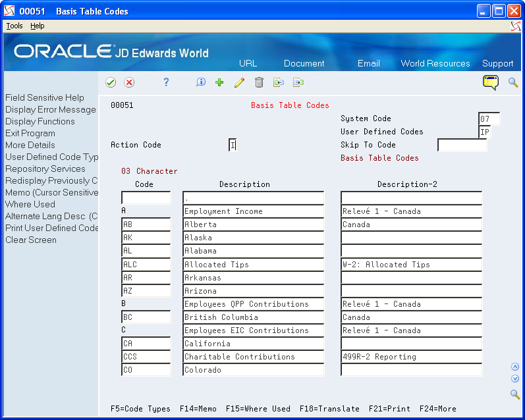Click the JD Edwards icon in menu bar
This screenshot has height=420, width=525.
(x=516, y=26)
